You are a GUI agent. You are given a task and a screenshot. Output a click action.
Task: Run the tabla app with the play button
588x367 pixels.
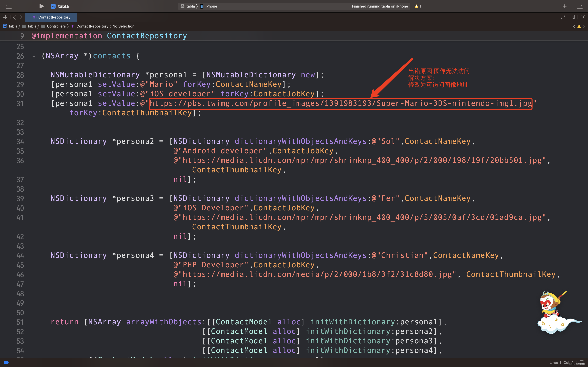coord(41,6)
